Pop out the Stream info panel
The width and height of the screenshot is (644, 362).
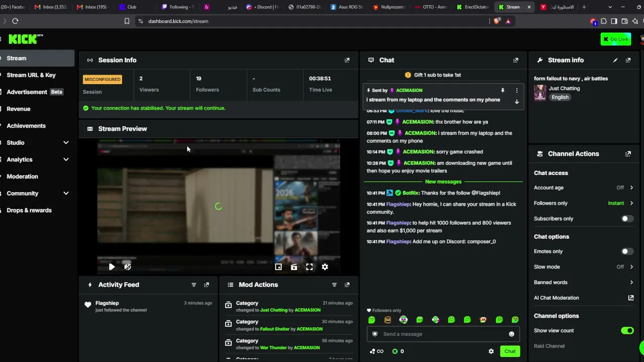(x=628, y=60)
